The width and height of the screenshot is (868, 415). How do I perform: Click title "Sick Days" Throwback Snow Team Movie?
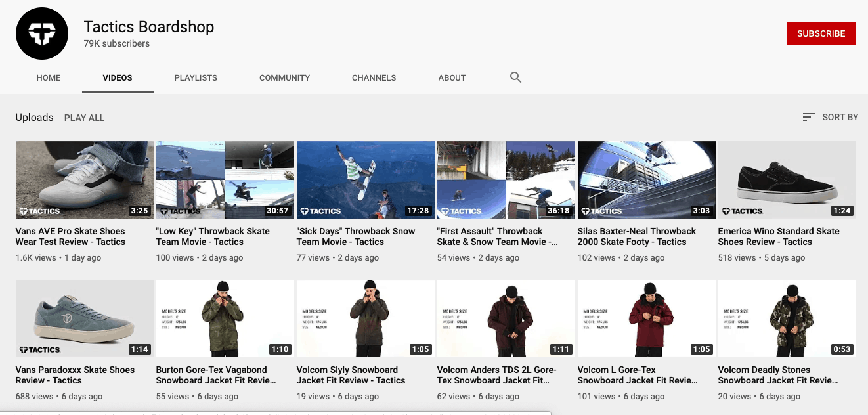point(356,236)
